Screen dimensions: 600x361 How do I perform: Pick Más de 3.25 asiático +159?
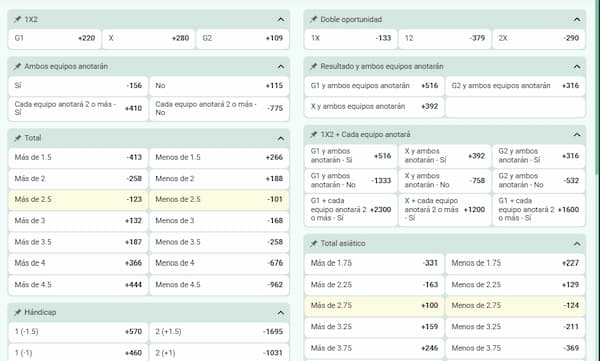point(374,327)
